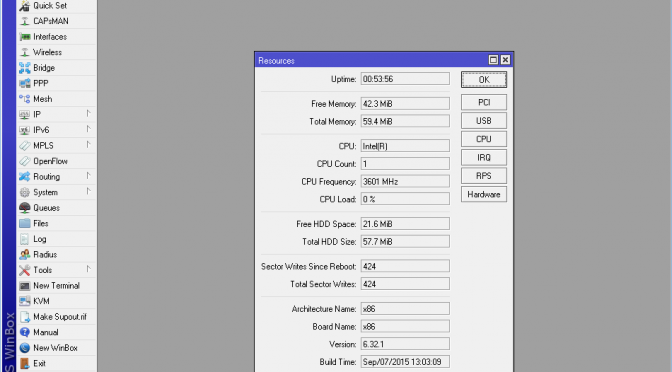Viewport: 672px width, 372px height.
Task: Click the Bridge menu icon
Action: [25, 68]
